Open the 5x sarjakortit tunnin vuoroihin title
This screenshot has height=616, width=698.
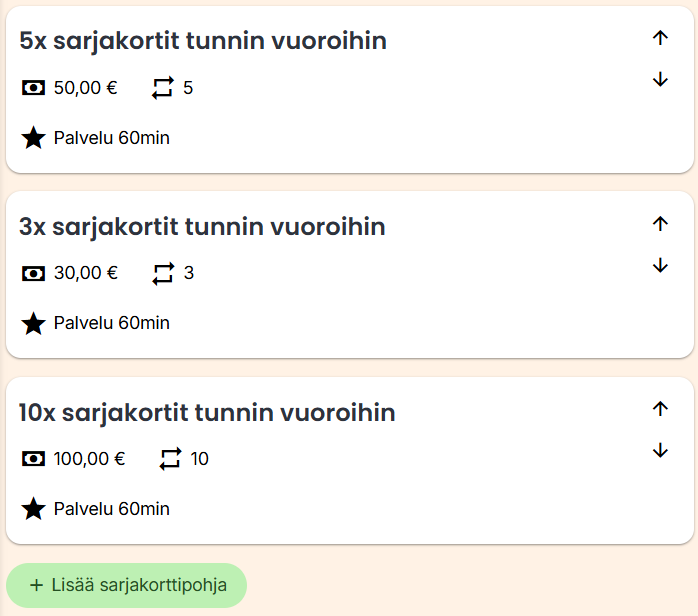[203, 41]
